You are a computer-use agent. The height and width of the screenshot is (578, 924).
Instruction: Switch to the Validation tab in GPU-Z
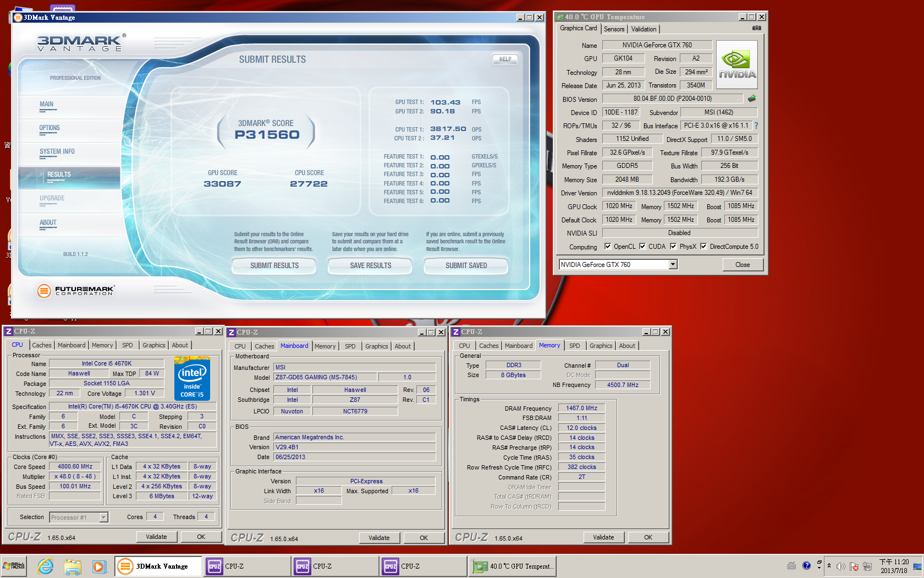(643, 29)
